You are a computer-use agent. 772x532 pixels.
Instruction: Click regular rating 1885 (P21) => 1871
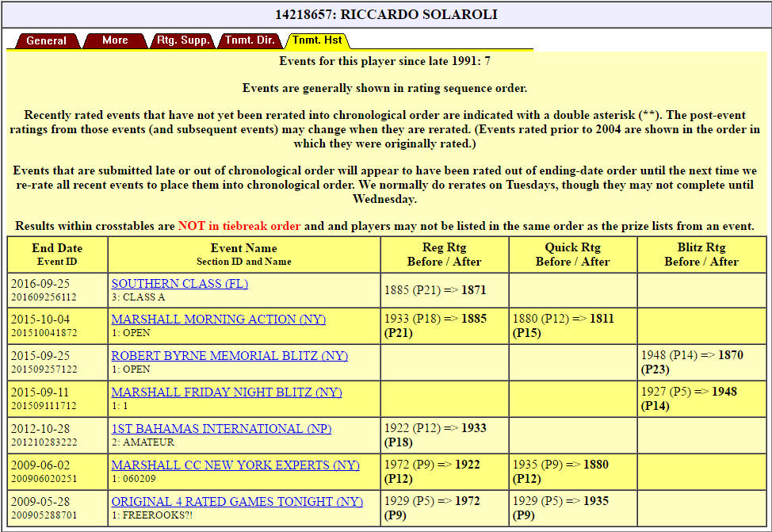point(435,290)
